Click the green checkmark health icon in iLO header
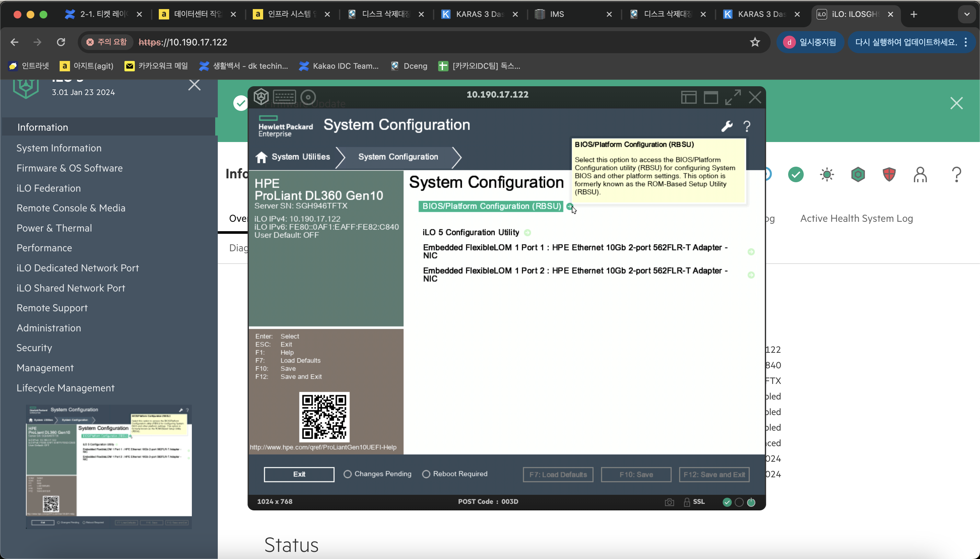980x559 pixels. click(796, 175)
